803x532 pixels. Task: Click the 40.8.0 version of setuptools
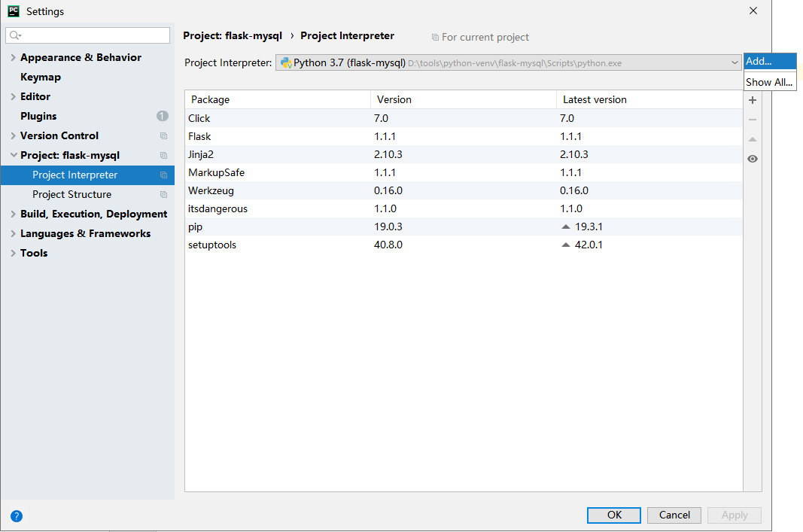(x=388, y=245)
